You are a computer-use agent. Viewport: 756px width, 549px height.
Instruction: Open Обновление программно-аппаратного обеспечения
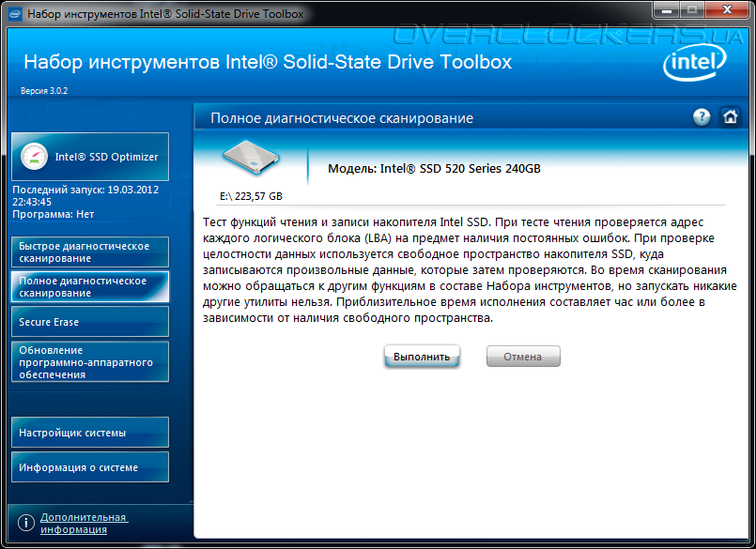[x=90, y=362]
